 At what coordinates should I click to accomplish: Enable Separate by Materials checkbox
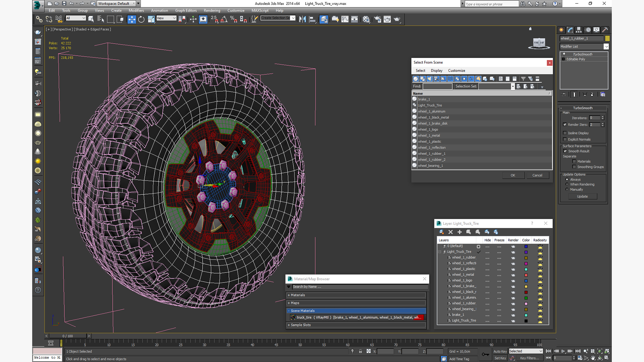[574, 162]
